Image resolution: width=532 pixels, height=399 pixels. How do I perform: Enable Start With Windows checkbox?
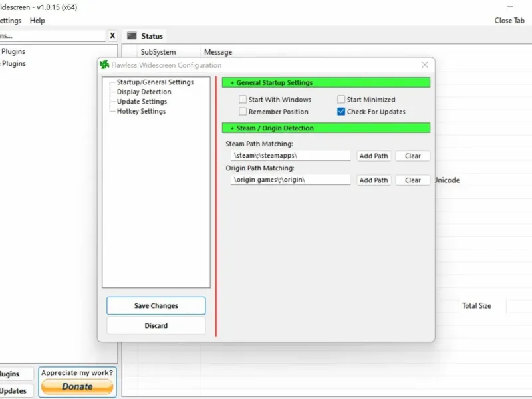[x=243, y=99]
